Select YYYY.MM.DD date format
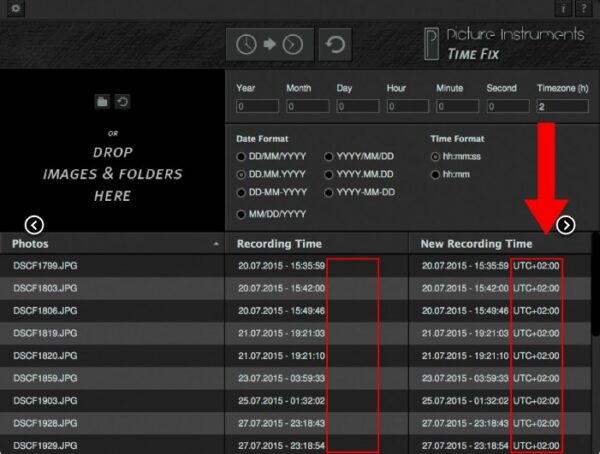Viewport: 600px width, 454px height. point(359,174)
